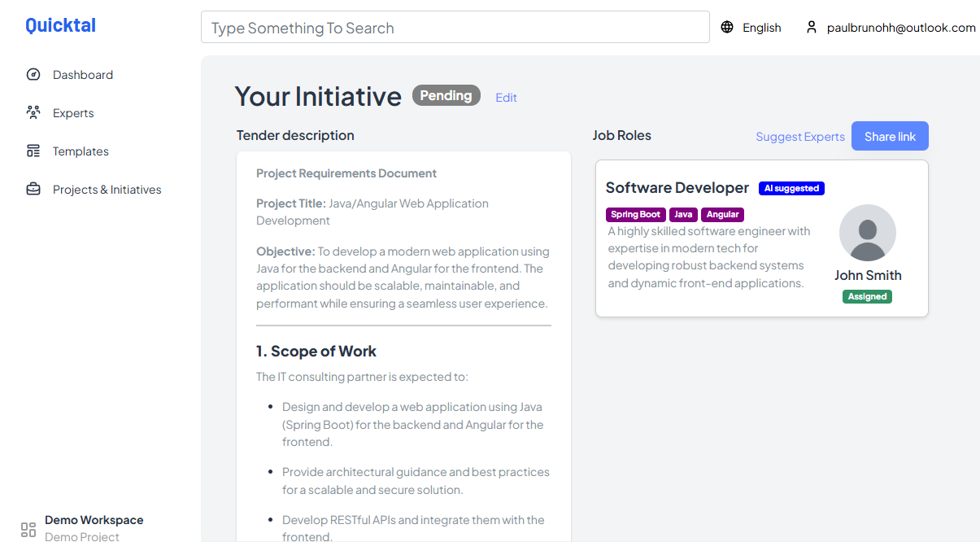Click the Projects & Initiatives briefcase icon

pyautogui.click(x=33, y=190)
